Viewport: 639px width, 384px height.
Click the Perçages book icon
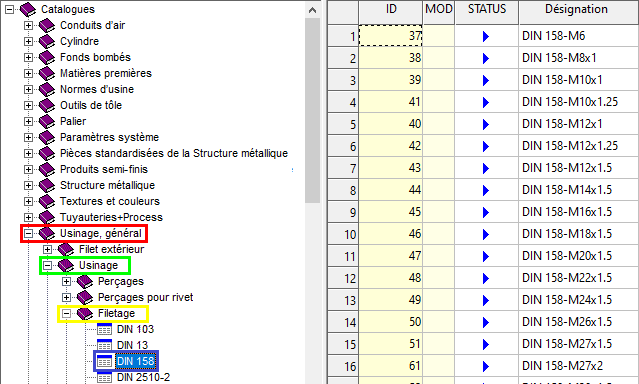click(x=85, y=281)
